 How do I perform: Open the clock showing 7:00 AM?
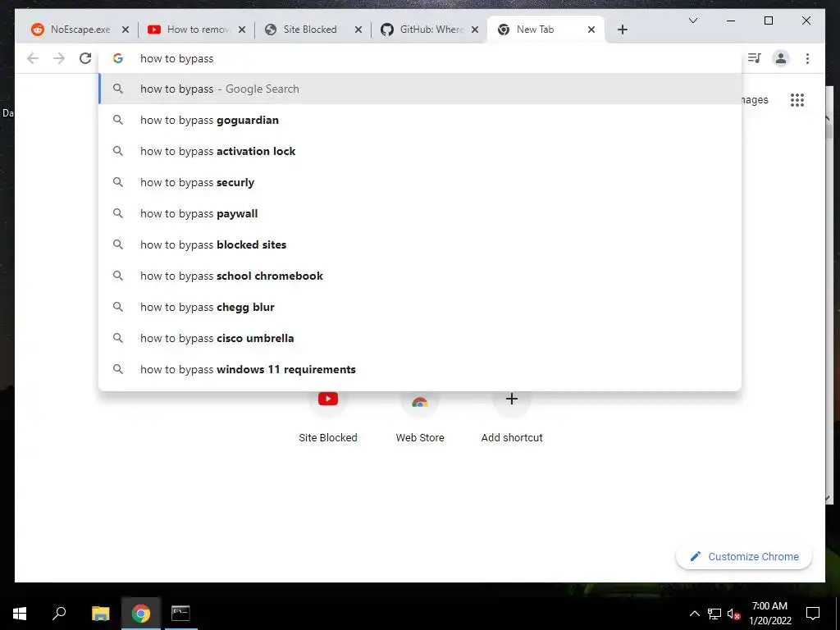(x=769, y=614)
